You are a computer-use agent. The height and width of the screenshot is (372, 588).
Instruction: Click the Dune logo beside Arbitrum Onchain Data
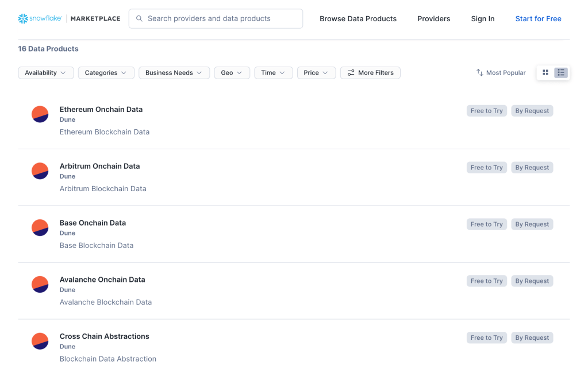[40, 171]
